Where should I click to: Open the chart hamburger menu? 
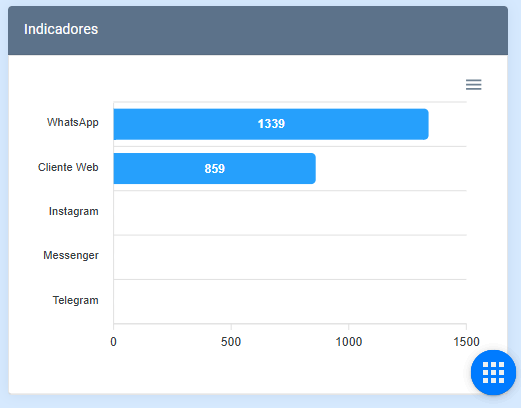click(473, 85)
